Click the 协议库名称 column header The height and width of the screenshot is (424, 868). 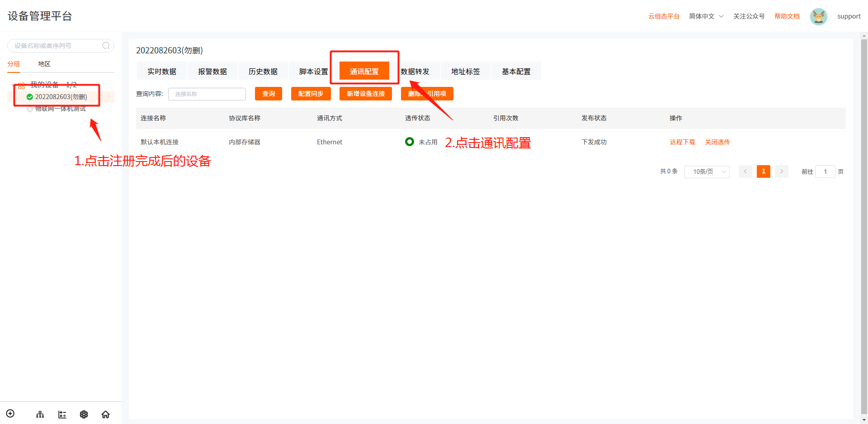point(245,118)
